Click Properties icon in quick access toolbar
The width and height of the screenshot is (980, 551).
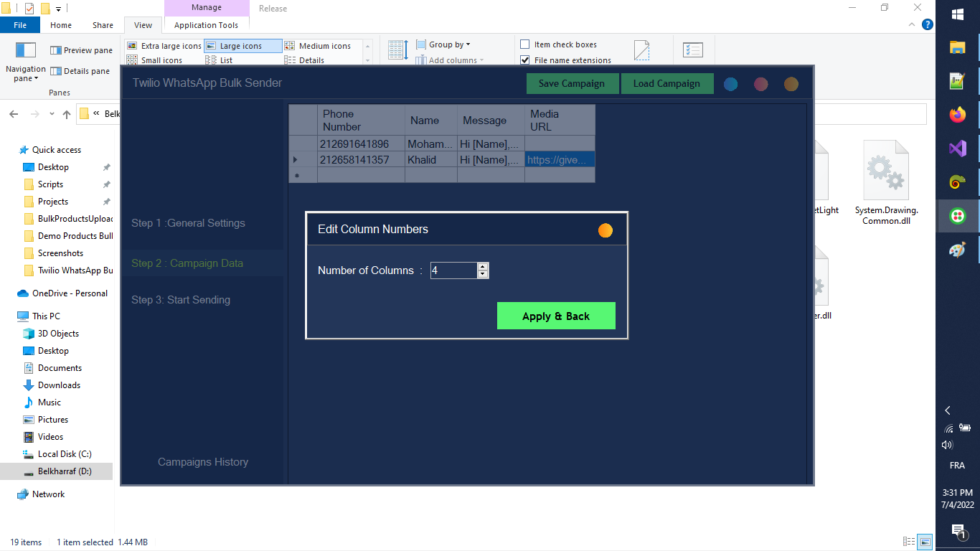click(29, 9)
